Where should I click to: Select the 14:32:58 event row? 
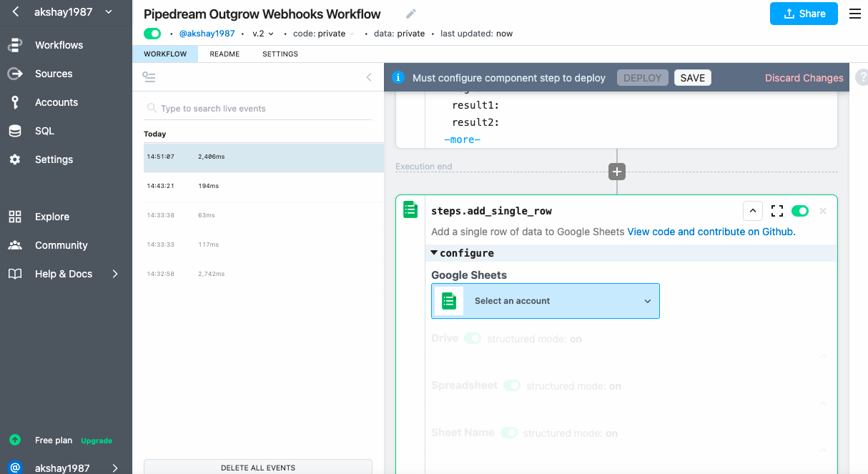(x=264, y=274)
